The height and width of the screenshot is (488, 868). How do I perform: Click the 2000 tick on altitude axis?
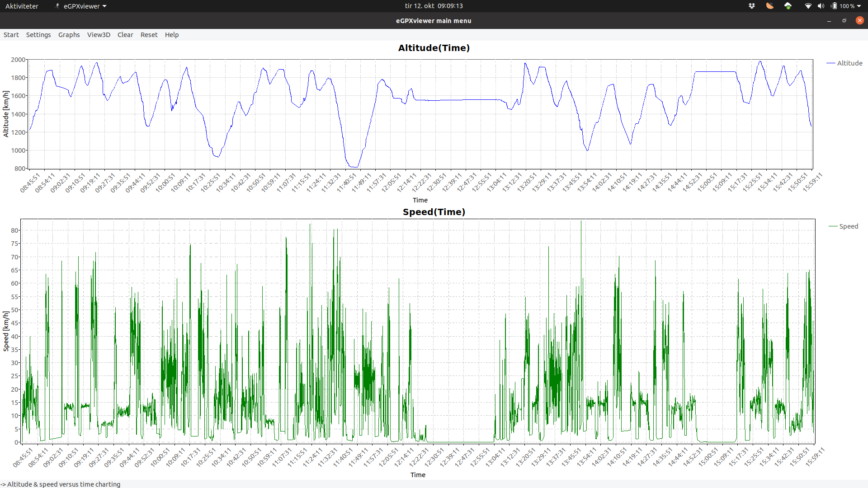(19, 60)
